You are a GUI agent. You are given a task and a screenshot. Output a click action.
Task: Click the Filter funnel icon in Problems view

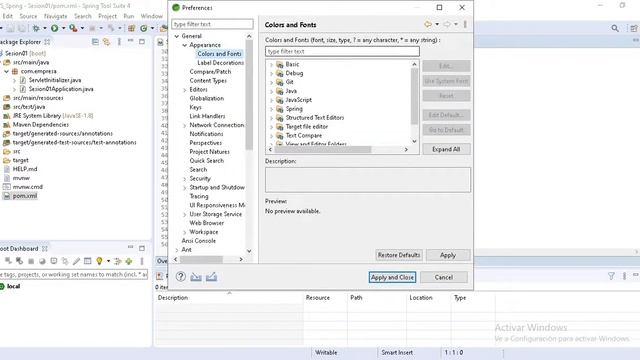(611, 276)
